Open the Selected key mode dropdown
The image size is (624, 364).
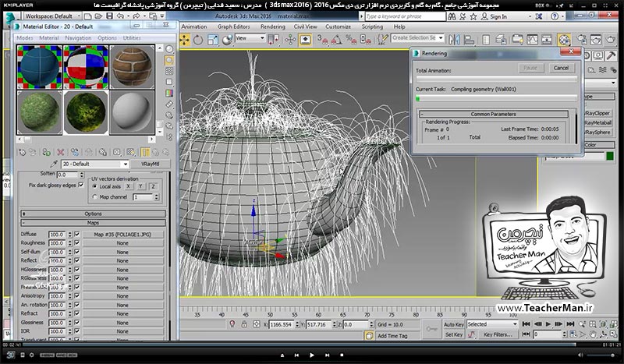[492, 324]
